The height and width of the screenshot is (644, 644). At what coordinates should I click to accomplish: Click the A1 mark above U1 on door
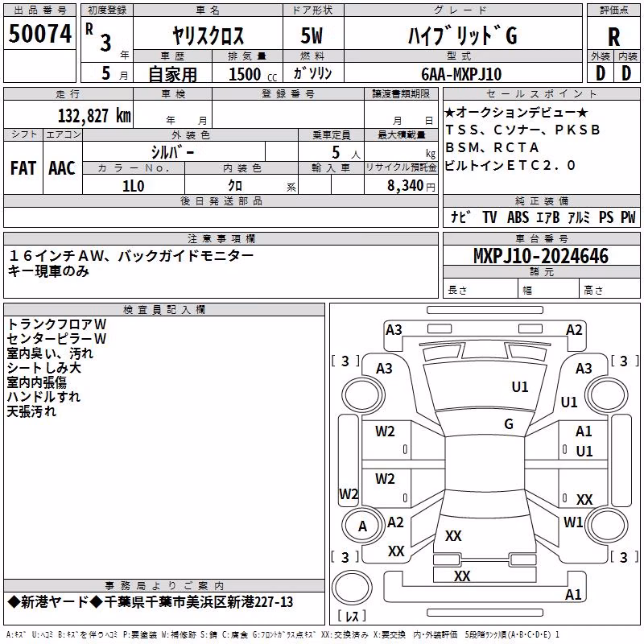pyautogui.click(x=584, y=431)
